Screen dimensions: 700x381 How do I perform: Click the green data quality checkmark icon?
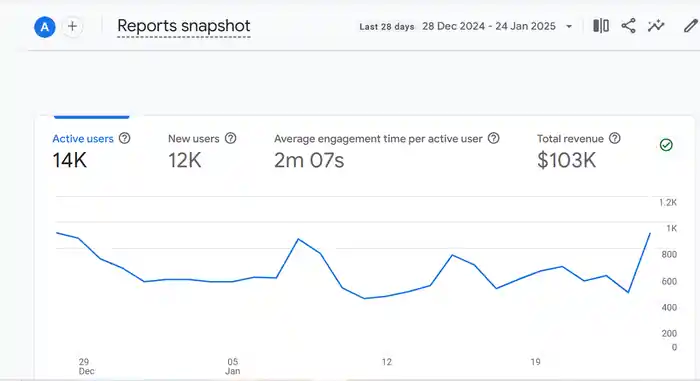666,145
